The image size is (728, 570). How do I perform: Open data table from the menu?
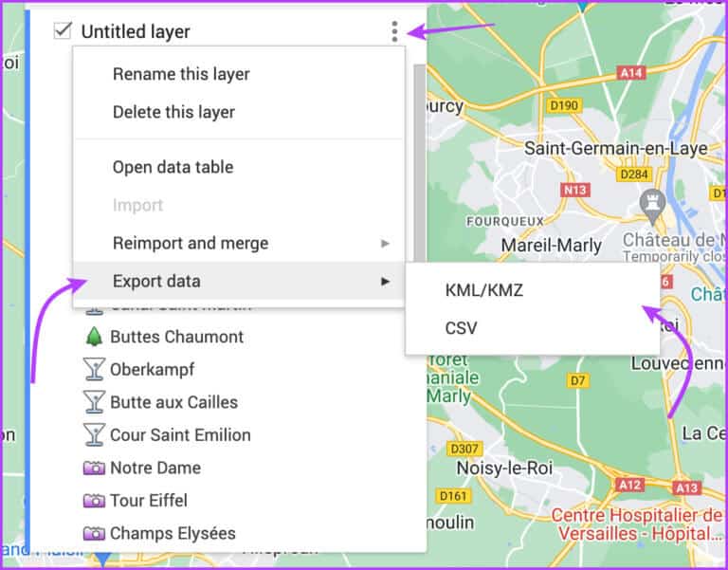click(x=173, y=167)
